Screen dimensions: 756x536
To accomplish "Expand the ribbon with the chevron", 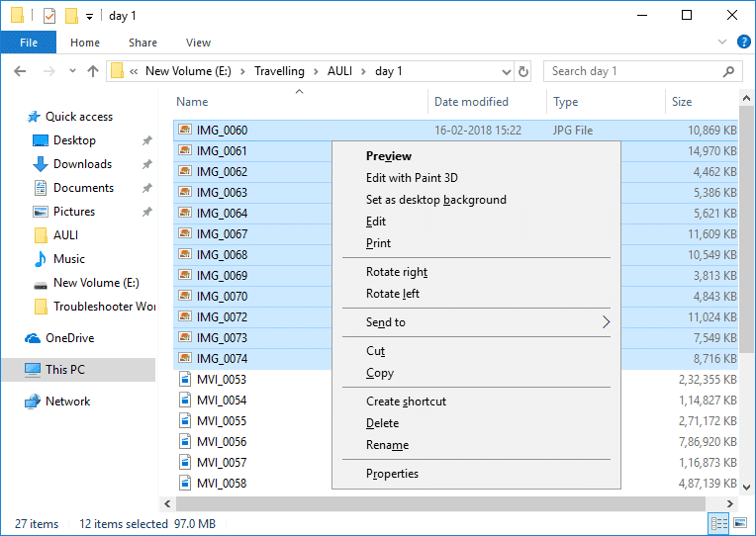I will (x=722, y=43).
